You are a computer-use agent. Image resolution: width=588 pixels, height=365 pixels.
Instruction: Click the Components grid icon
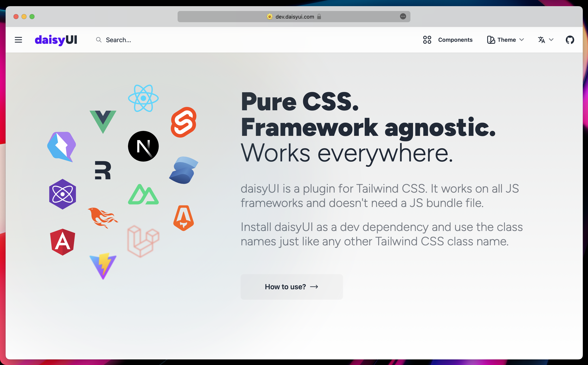(427, 40)
